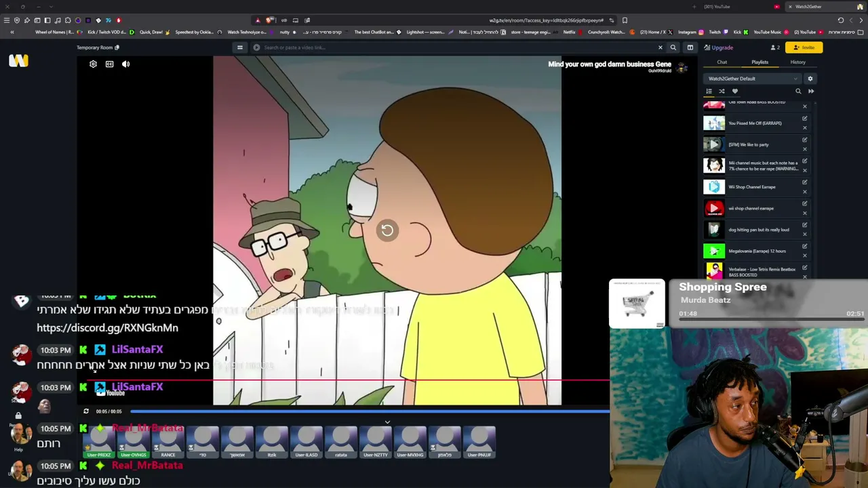Click the Upgrade link

(719, 47)
